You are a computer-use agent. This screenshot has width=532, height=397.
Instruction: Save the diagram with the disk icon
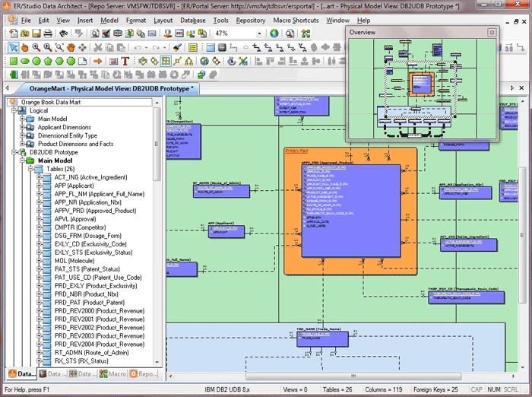point(36,33)
